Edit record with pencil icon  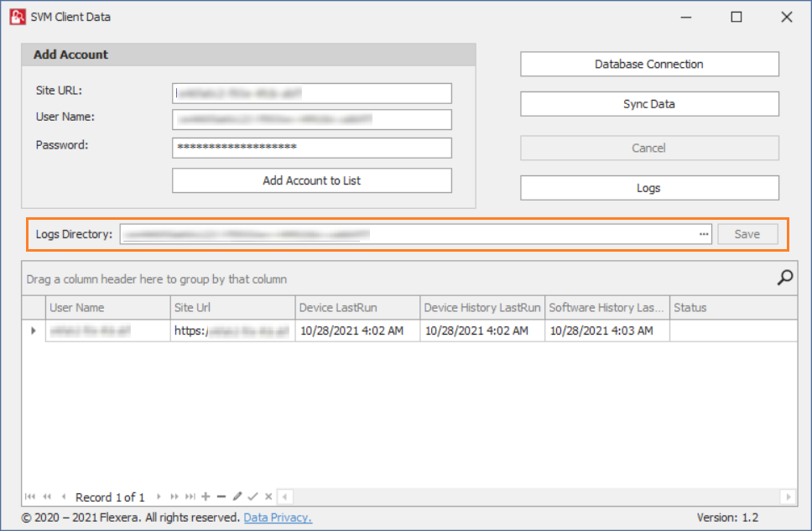(x=237, y=497)
